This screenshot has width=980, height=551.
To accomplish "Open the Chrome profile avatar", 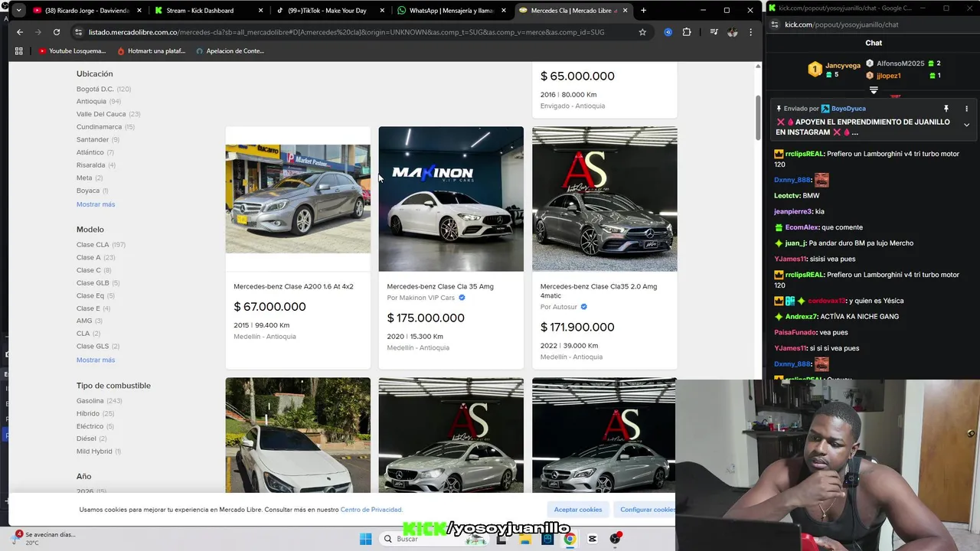I will [733, 32].
